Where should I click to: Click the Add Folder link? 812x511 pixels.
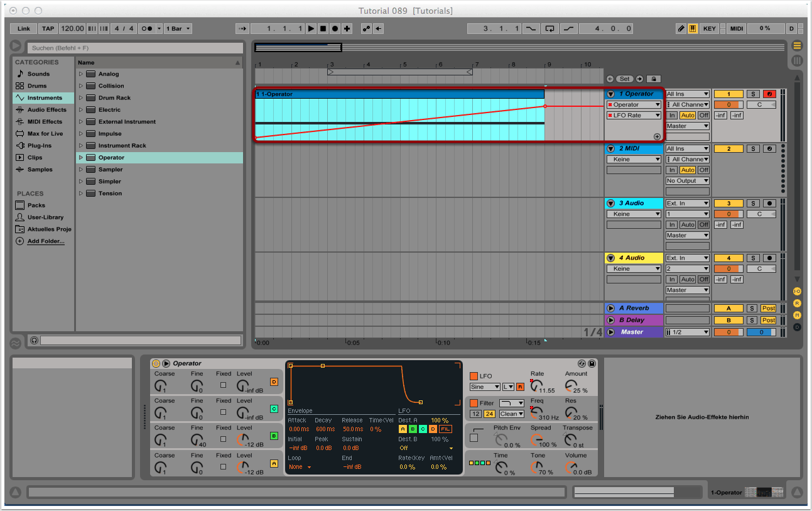[x=45, y=241]
